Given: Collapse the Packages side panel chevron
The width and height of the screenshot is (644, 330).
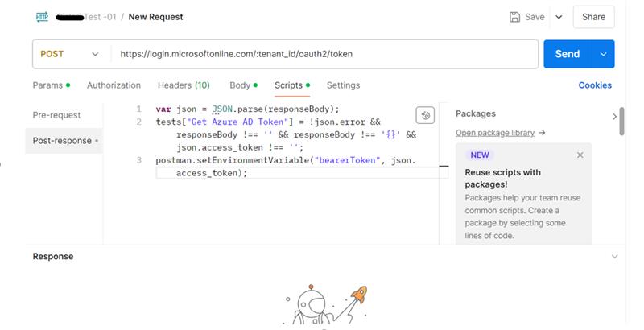Looking at the screenshot, I should click(x=614, y=117).
